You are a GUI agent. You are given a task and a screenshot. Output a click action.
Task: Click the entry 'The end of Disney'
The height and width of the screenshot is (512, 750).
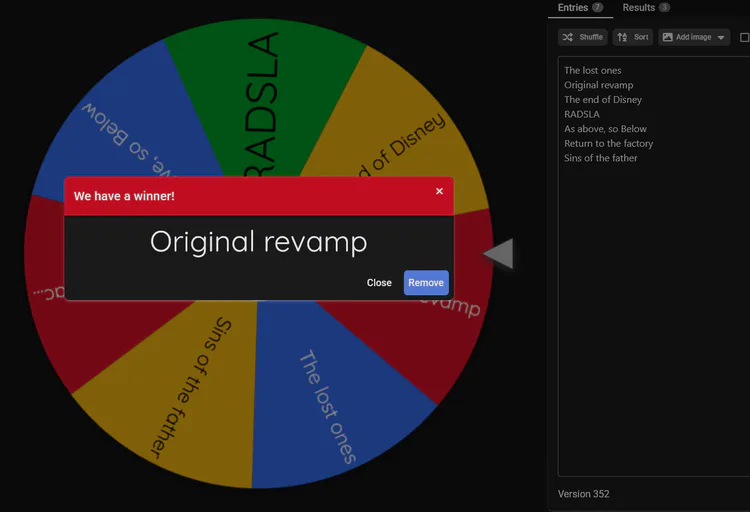(x=603, y=100)
